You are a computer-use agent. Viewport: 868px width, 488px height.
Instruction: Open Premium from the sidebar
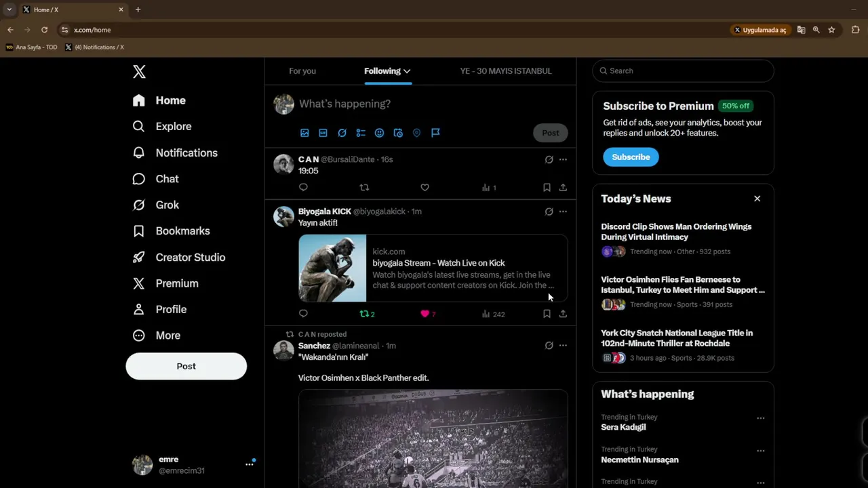[165, 283]
